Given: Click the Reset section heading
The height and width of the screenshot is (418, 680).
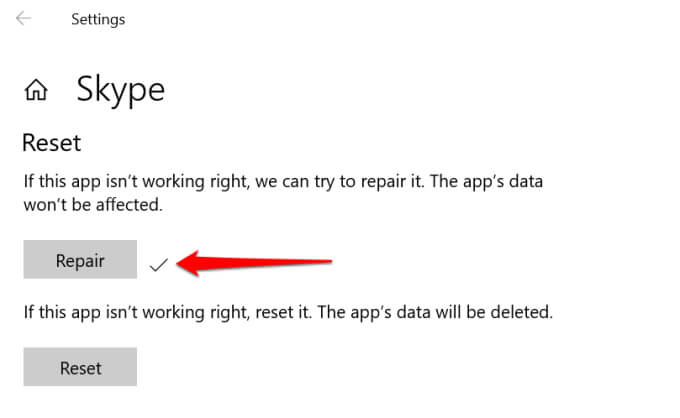Looking at the screenshot, I should click(51, 142).
